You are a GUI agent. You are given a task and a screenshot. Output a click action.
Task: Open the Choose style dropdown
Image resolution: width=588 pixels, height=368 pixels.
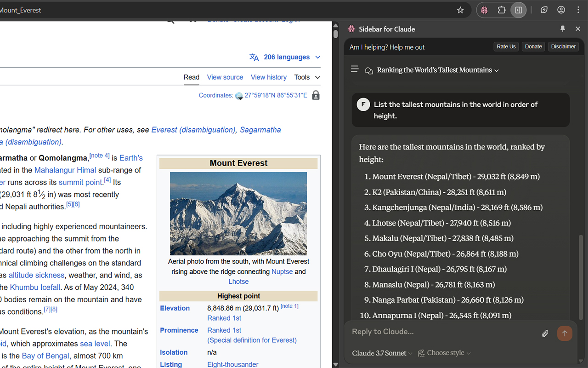445,353
